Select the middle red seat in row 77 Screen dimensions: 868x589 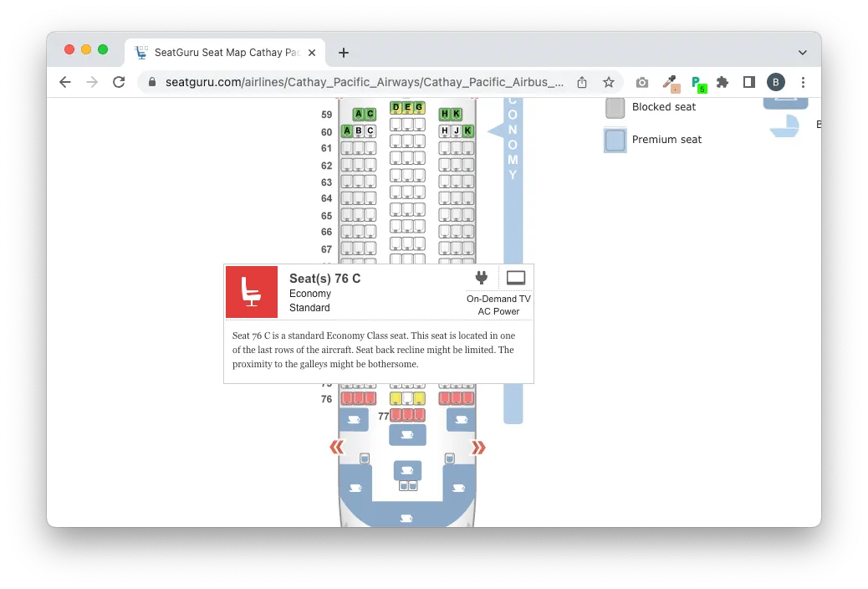click(407, 415)
